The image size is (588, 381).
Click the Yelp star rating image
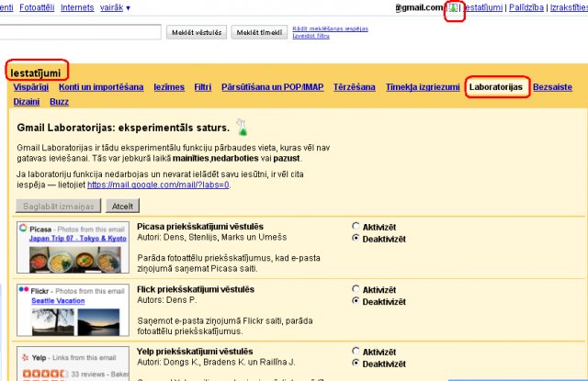click(45, 374)
